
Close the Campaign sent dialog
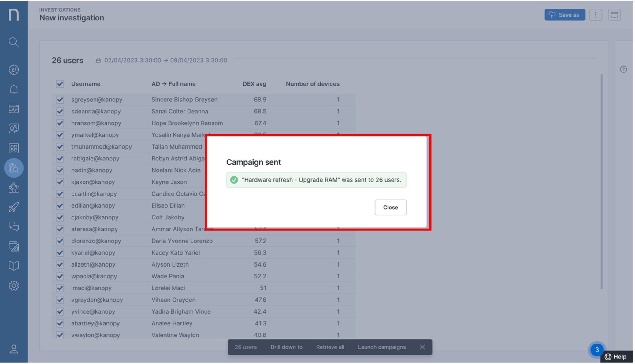(x=390, y=208)
